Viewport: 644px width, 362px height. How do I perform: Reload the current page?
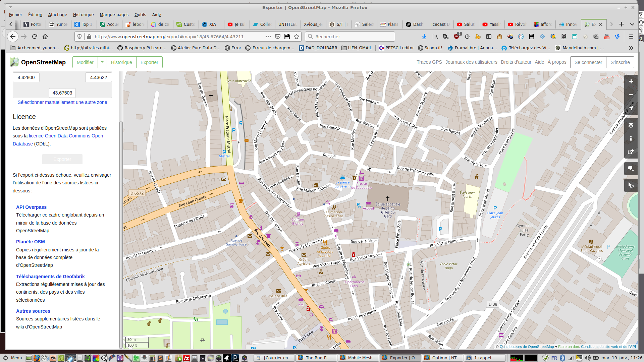coord(35,37)
